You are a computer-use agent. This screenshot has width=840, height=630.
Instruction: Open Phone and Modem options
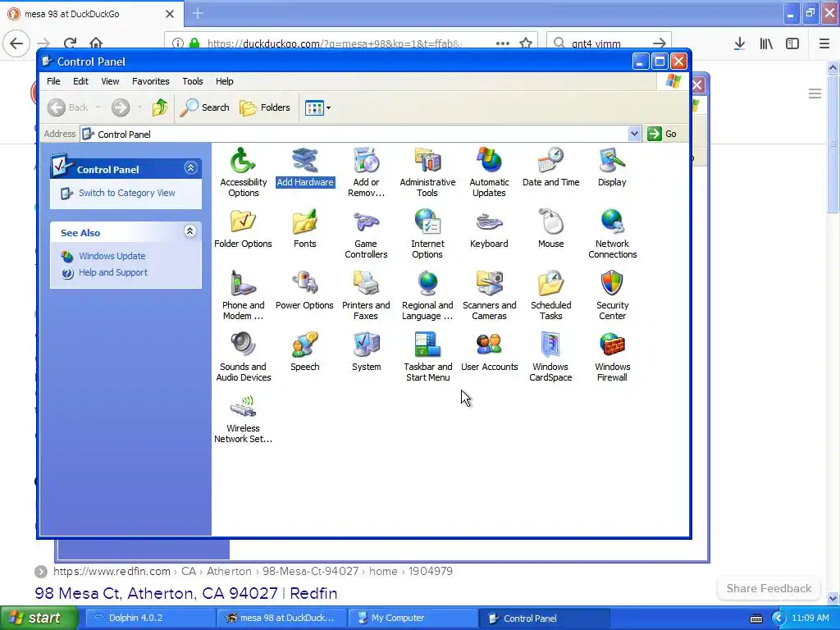[x=243, y=295]
